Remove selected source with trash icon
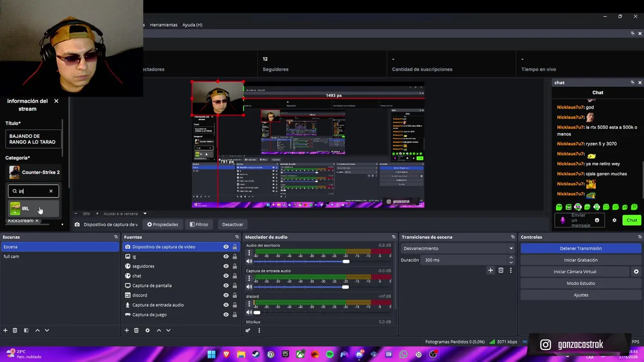The width and height of the screenshot is (644, 362). click(x=136, y=330)
